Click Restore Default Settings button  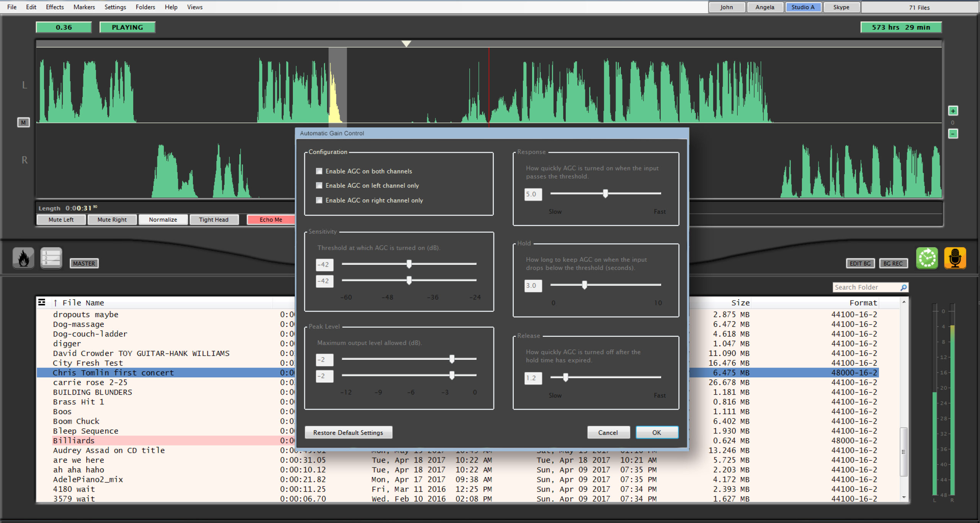pyautogui.click(x=348, y=433)
